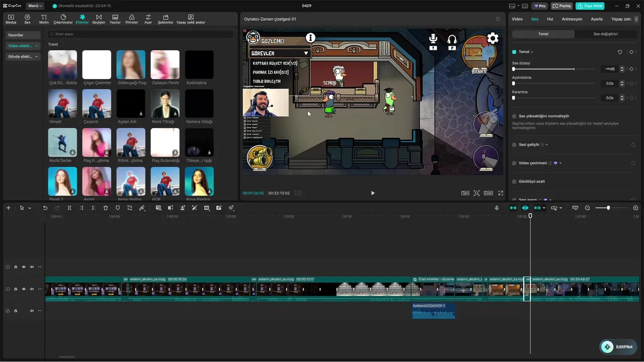The height and width of the screenshot is (362, 644).
Task: Enable the Video çevirmeni checkbox
Action: click(x=514, y=163)
